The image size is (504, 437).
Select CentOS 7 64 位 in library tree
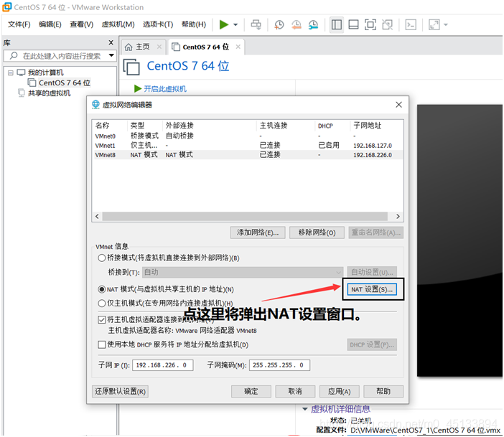(x=65, y=83)
